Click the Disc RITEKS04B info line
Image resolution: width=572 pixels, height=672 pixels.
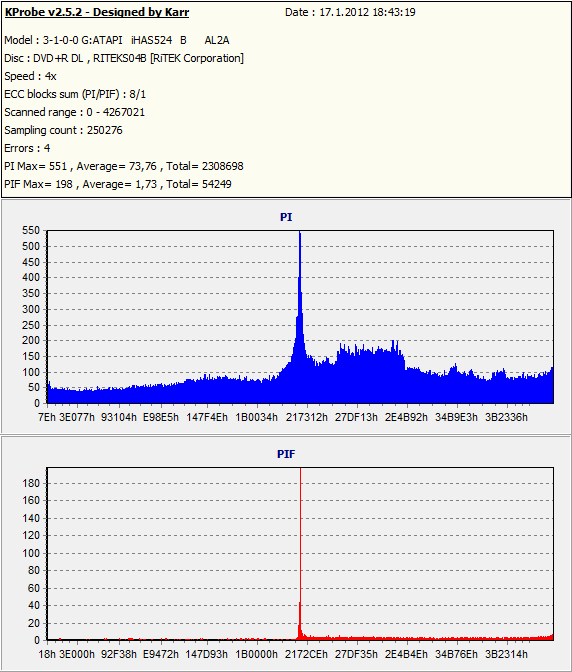click(124, 58)
